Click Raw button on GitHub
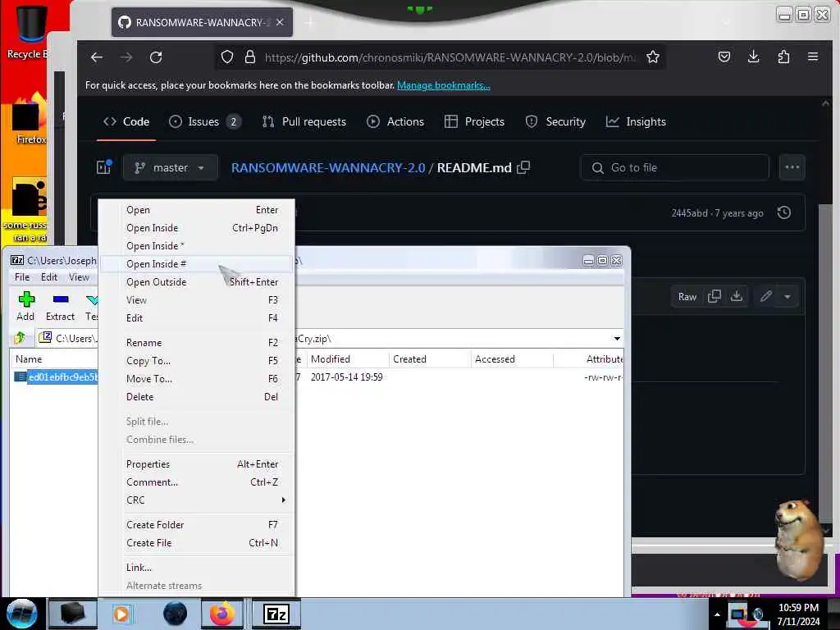Screen dimensions: 840x630 687,297
